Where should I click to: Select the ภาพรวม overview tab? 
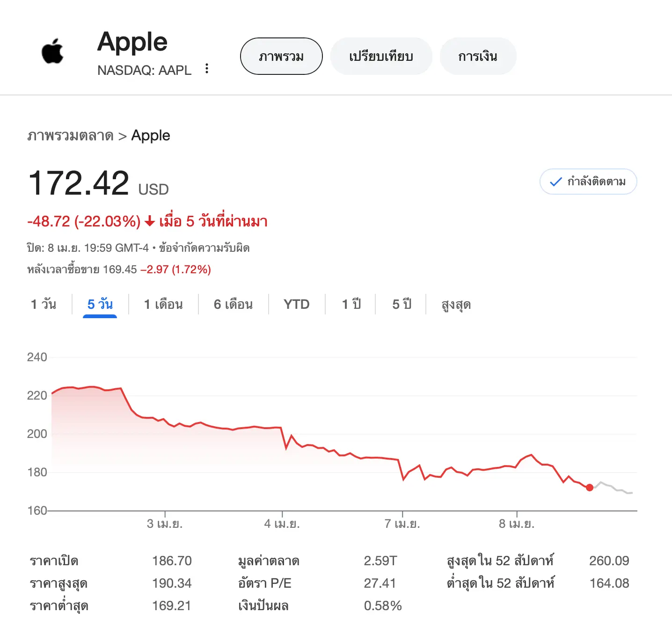click(281, 56)
